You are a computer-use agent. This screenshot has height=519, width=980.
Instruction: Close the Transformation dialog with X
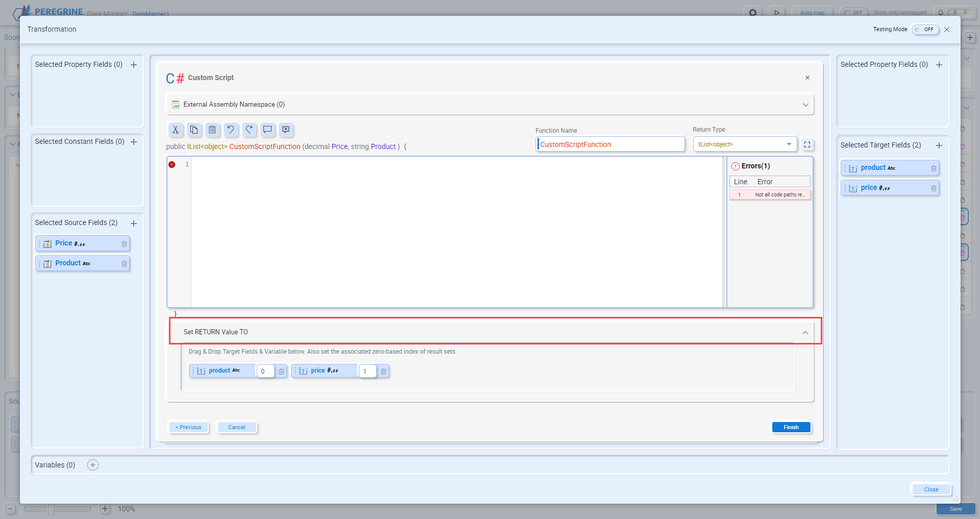[x=947, y=30]
